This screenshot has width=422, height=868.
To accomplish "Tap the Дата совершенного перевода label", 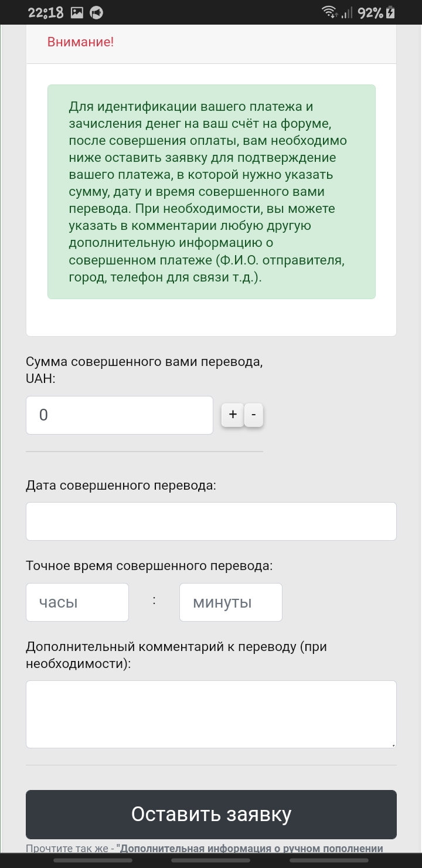I will tap(121, 486).
